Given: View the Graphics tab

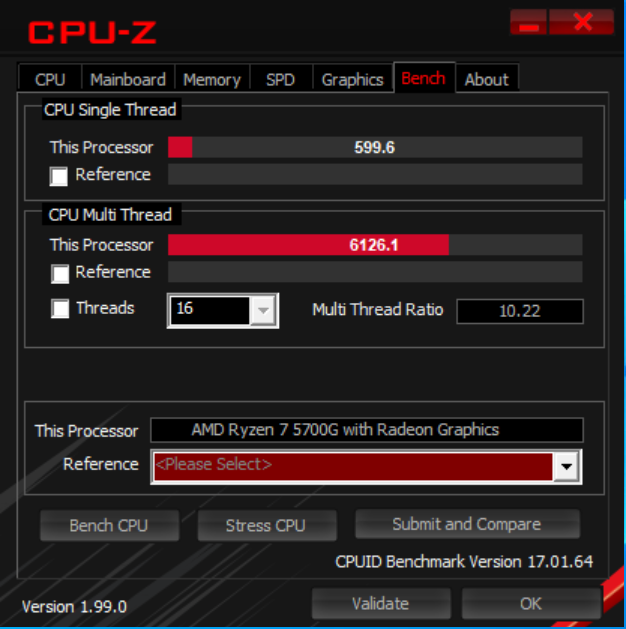Looking at the screenshot, I should (353, 79).
